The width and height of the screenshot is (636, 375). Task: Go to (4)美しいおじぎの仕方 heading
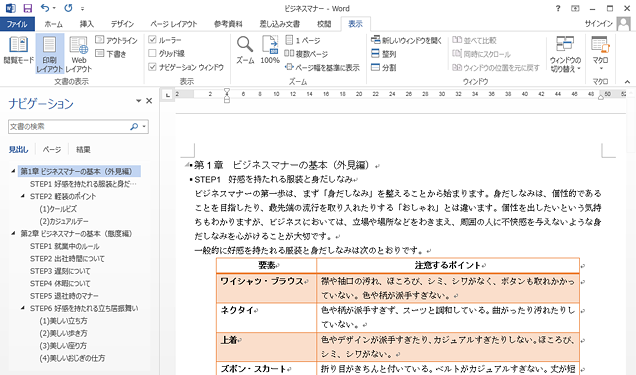pyautogui.click(x=72, y=358)
